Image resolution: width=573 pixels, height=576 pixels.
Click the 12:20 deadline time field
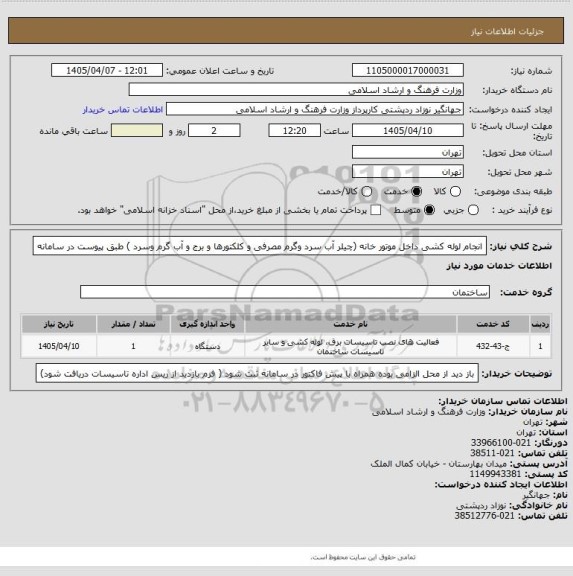pyautogui.click(x=295, y=130)
